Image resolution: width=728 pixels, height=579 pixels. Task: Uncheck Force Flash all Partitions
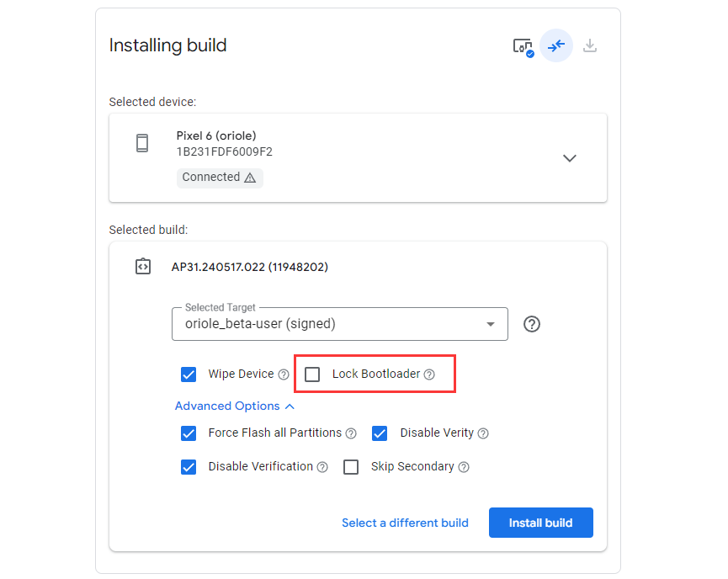(189, 433)
